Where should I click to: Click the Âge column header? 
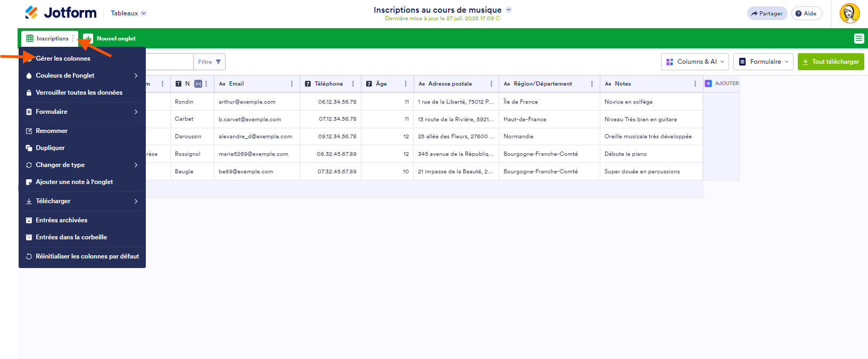pos(387,84)
